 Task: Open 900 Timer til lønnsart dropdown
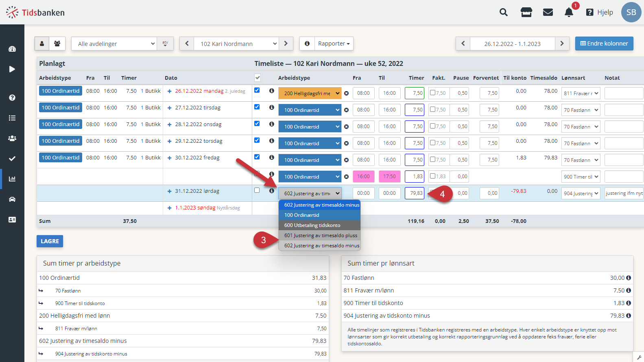point(581,177)
